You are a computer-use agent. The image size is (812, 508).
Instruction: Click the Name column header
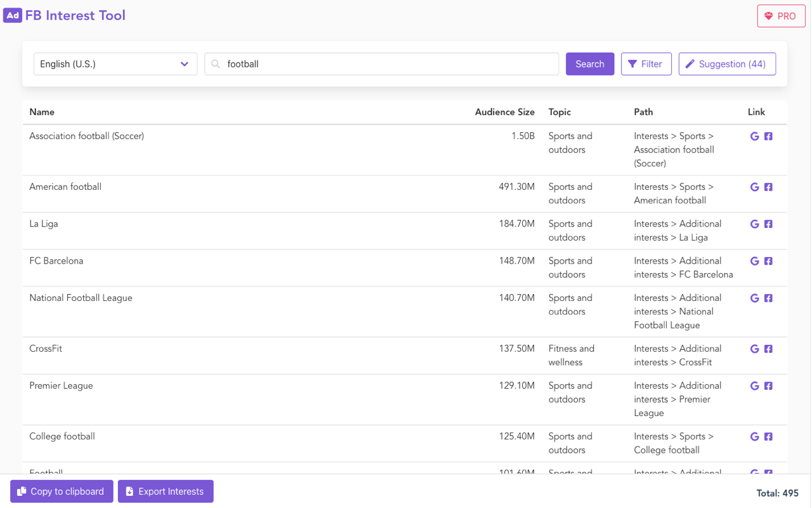point(42,112)
